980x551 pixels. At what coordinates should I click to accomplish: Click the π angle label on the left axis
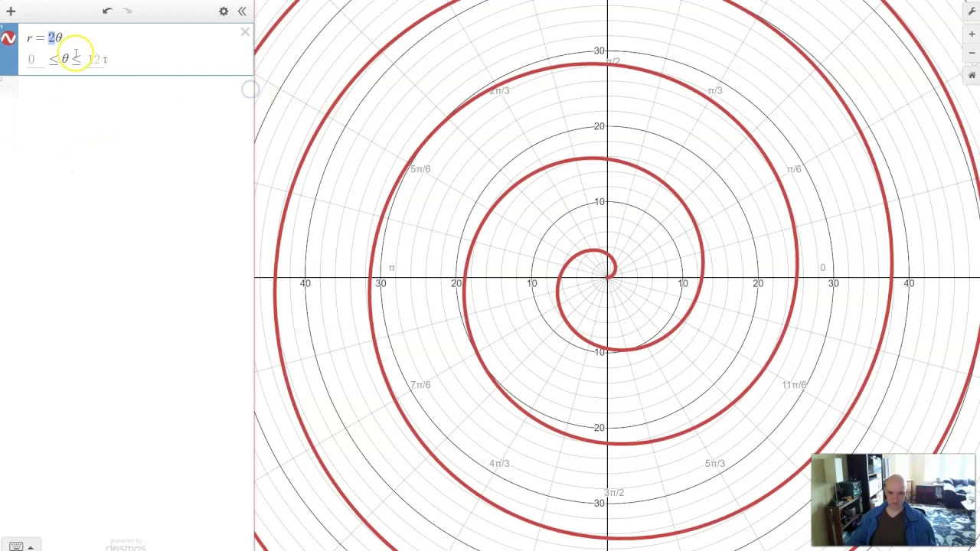click(x=391, y=268)
